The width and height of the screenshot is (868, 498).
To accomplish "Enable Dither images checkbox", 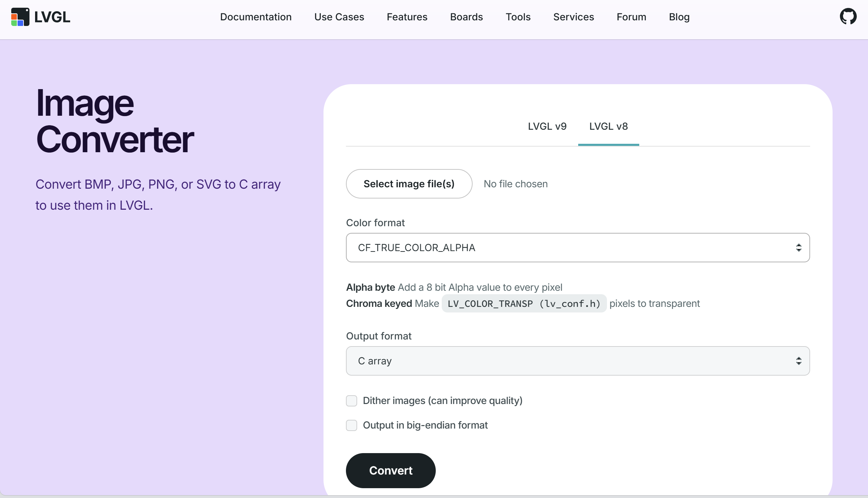I will 351,401.
